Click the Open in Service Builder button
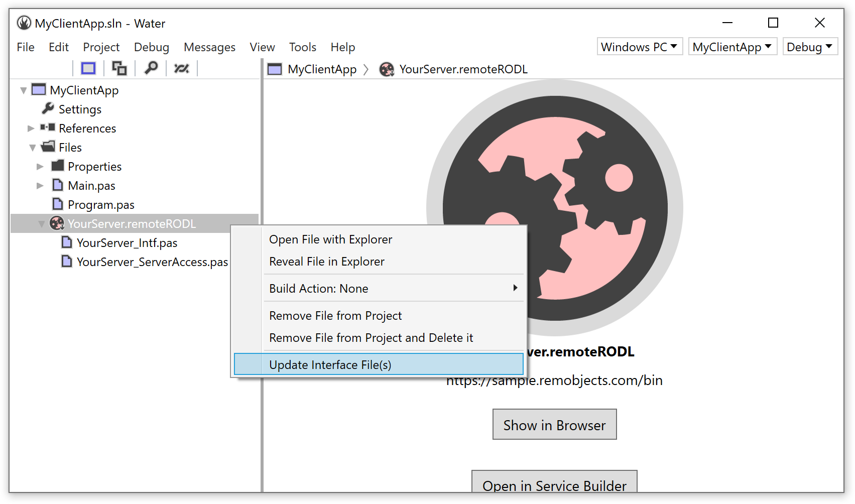The width and height of the screenshot is (855, 504). (554, 482)
